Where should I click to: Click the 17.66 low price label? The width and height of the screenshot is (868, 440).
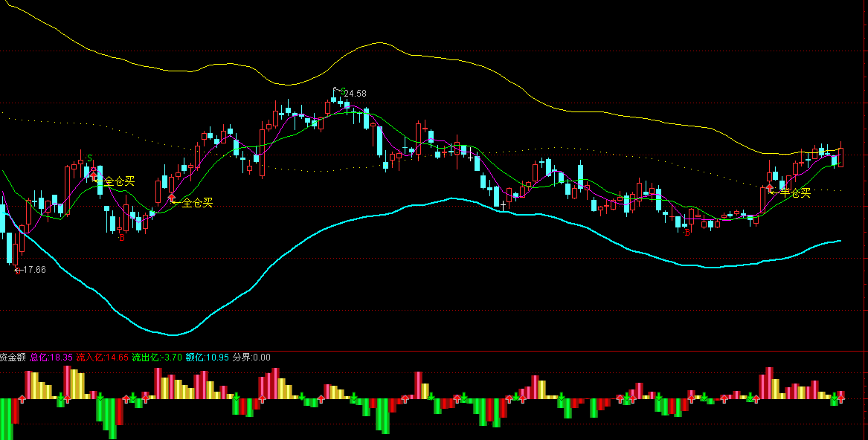point(34,270)
